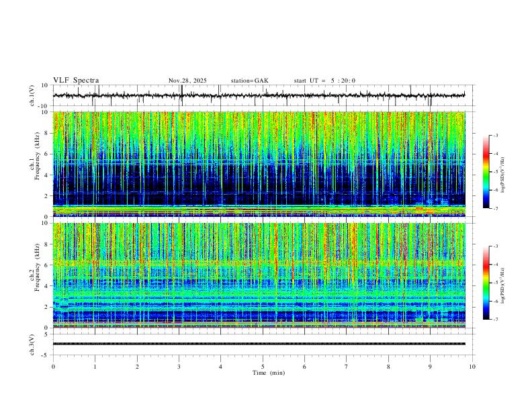Click the "-3" tick on ch.2 color bar
This screenshot has height=411, width=532.
496,246
